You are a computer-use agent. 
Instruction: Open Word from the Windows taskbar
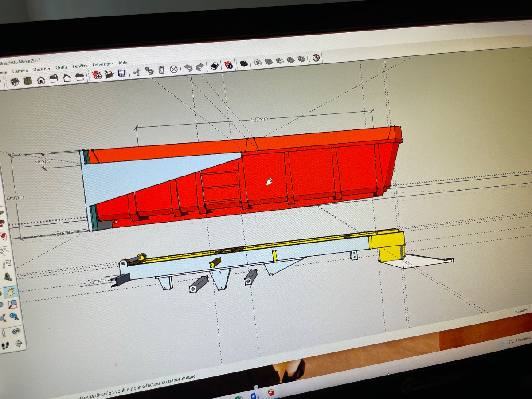click(254, 395)
